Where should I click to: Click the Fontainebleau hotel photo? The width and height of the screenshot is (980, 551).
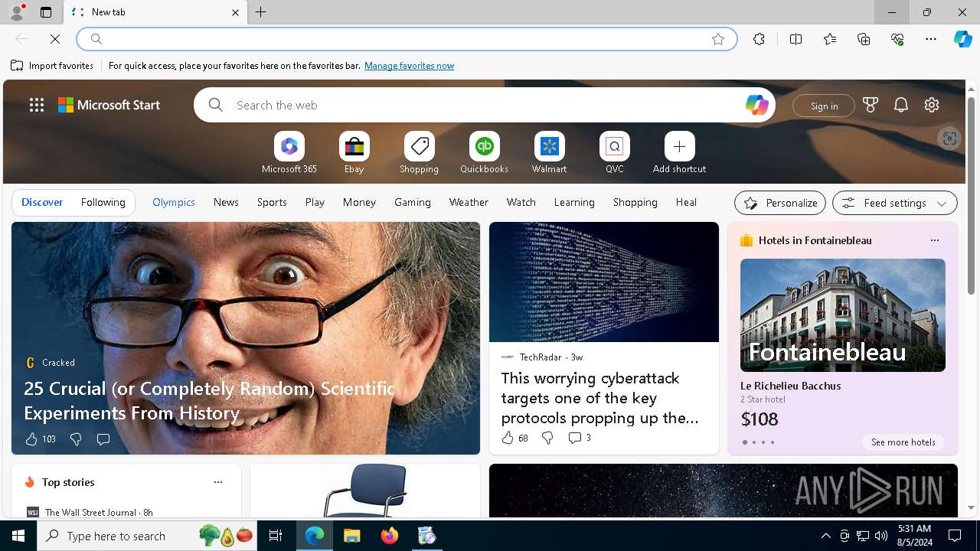tap(842, 315)
